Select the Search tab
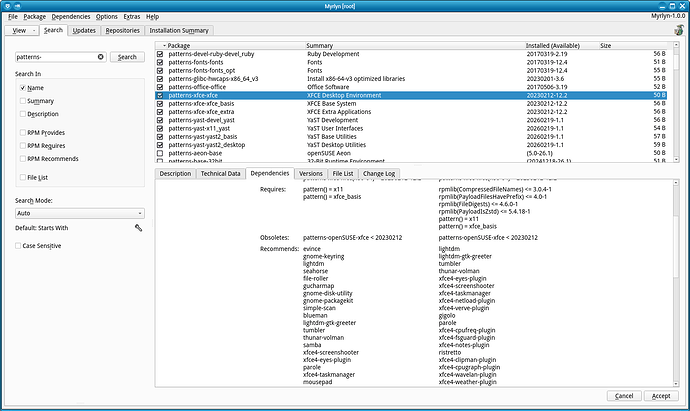Viewport: 690px width, 411px height. [53, 30]
